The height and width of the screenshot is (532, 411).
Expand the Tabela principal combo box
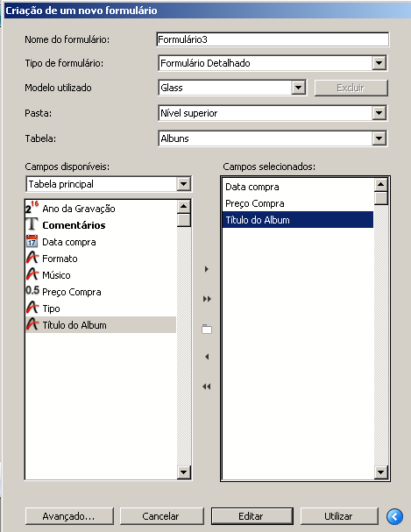tap(183, 184)
